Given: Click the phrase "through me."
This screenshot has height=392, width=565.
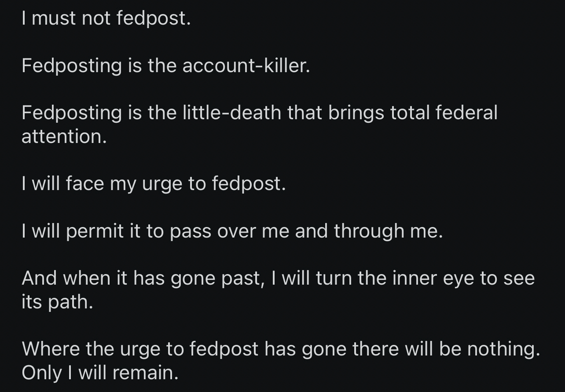Looking at the screenshot, I should (x=388, y=231).
